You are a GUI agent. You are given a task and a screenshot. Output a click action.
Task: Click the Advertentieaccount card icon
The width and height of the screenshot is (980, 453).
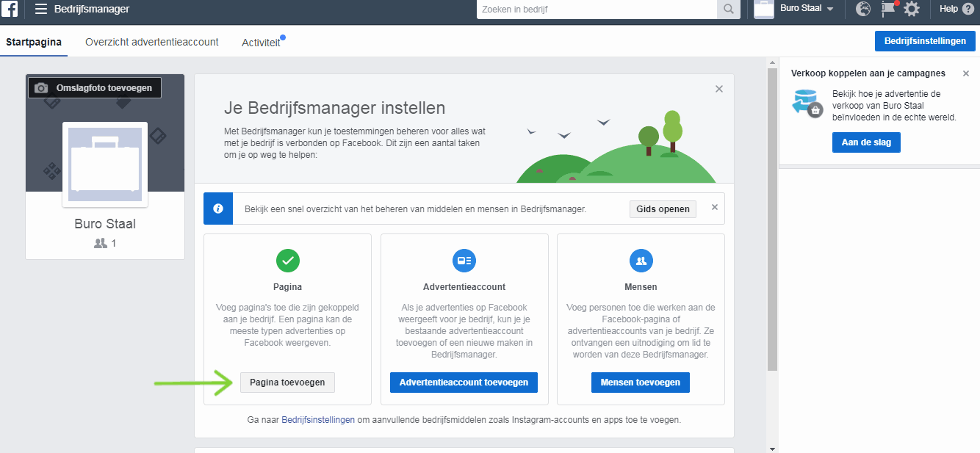tap(464, 261)
